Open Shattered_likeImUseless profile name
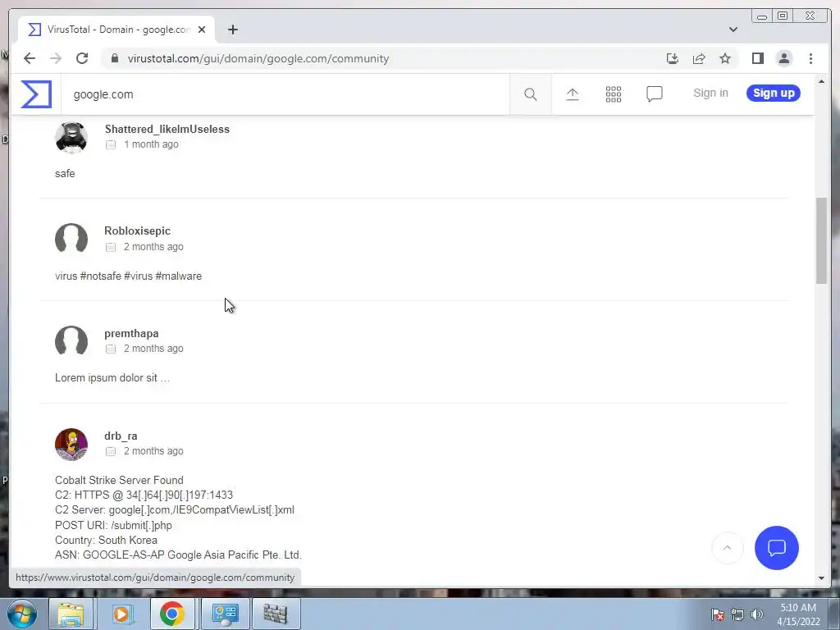Screen dimensions: 840x630 [167, 129]
